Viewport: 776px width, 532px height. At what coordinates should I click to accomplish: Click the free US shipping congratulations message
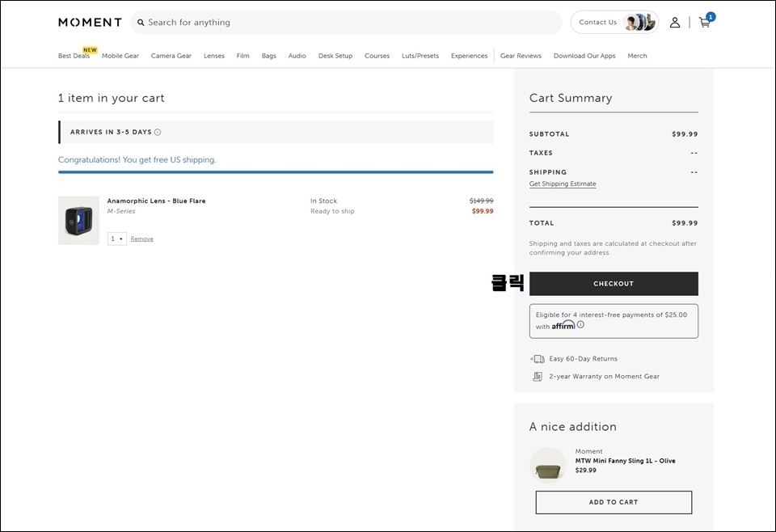click(137, 160)
